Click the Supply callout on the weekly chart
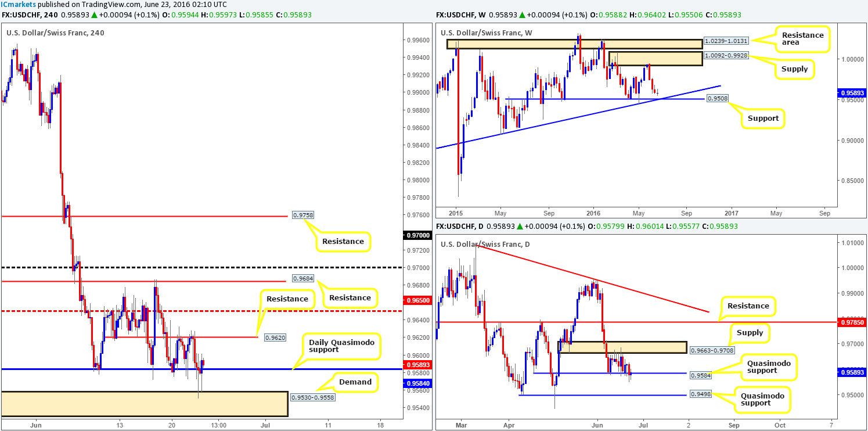The width and height of the screenshot is (868, 431). click(x=794, y=69)
